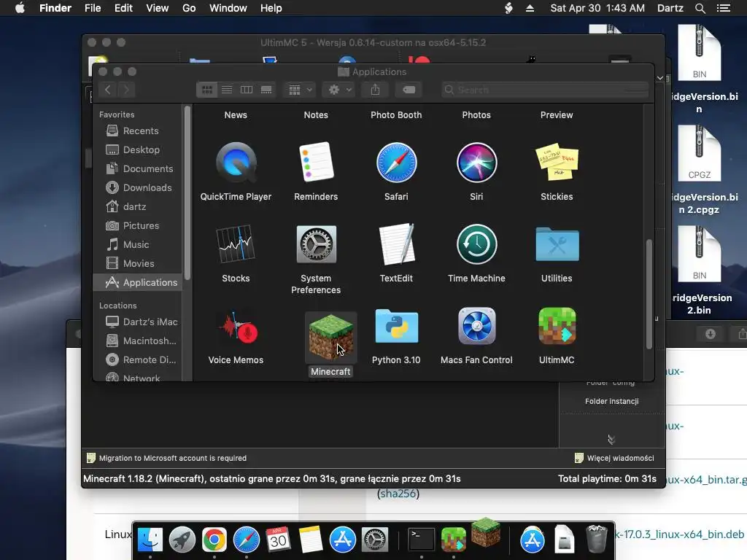
Task: Click Folder instancji in UltimMC window
Action: [x=612, y=402]
